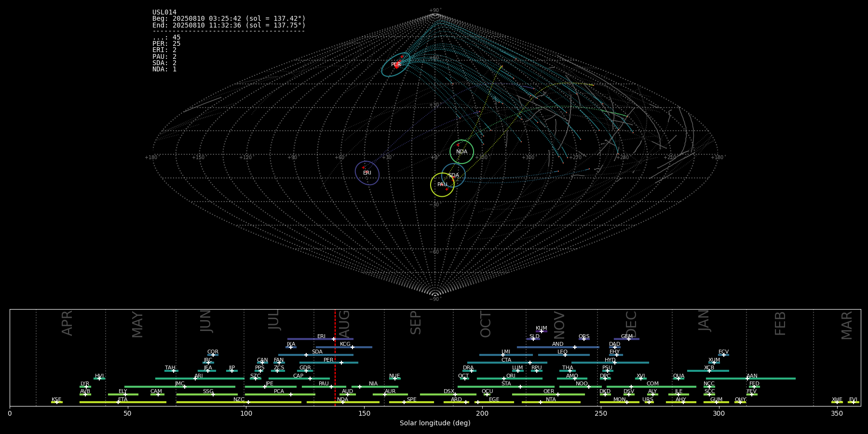The width and height of the screenshot is (868, 434).
Task: Click the 'PER: 25' count in the legend
Action: (x=166, y=44)
